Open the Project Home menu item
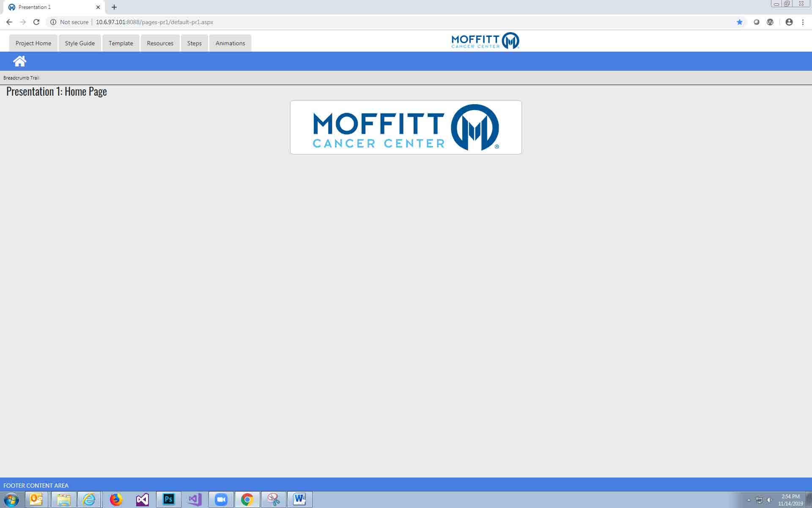This screenshot has width=812, height=508. 33,43
